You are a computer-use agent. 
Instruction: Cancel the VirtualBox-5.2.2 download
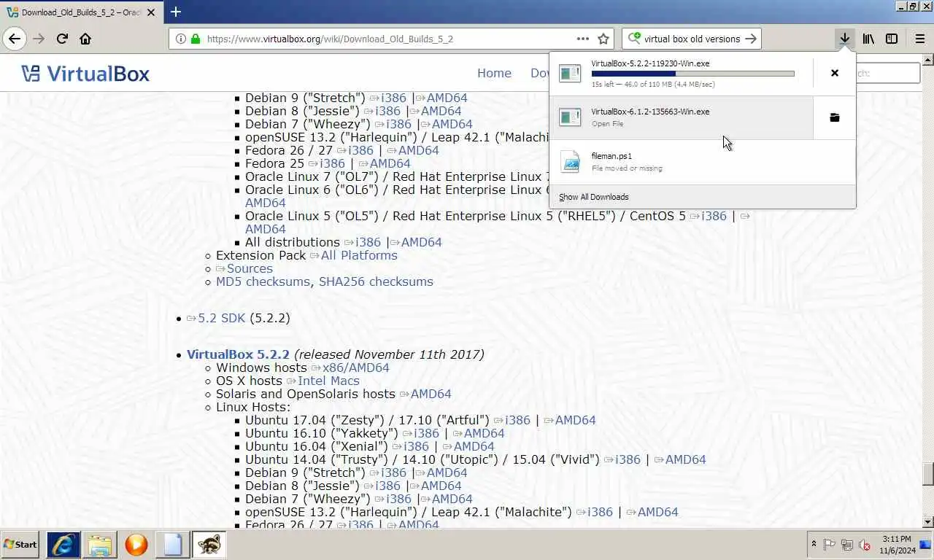[x=835, y=73]
